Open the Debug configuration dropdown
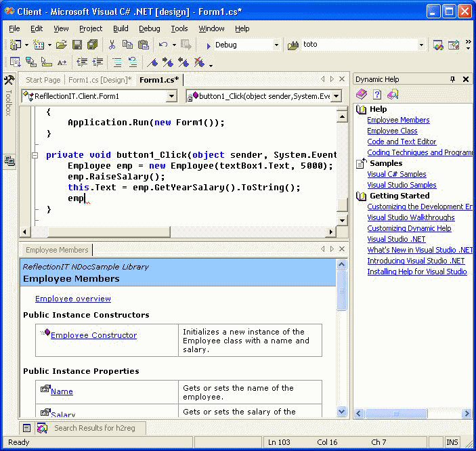This screenshot has height=451, width=476. click(x=276, y=45)
